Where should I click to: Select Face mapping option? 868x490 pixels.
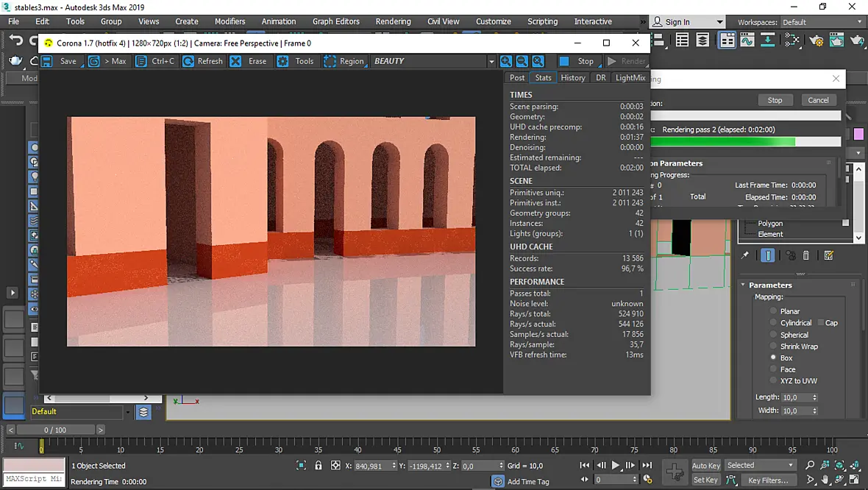pyautogui.click(x=773, y=369)
